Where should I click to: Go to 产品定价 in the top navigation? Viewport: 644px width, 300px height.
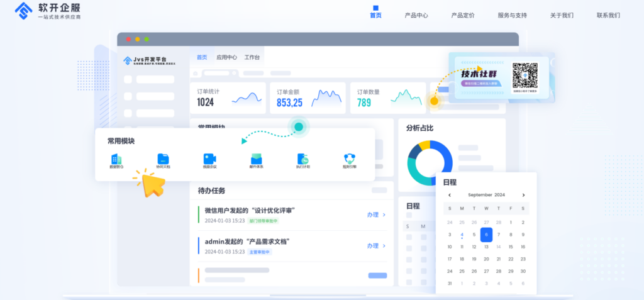[463, 15]
